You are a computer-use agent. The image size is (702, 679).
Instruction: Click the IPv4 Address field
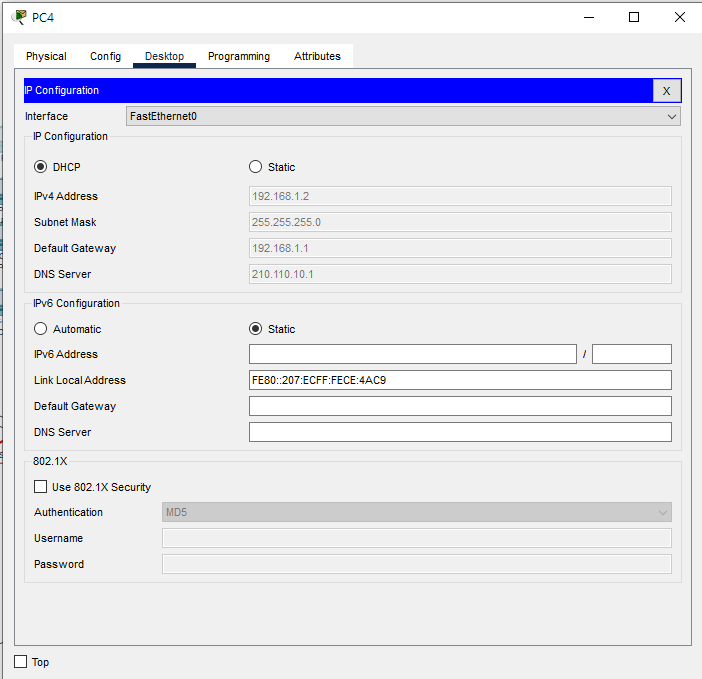point(460,196)
